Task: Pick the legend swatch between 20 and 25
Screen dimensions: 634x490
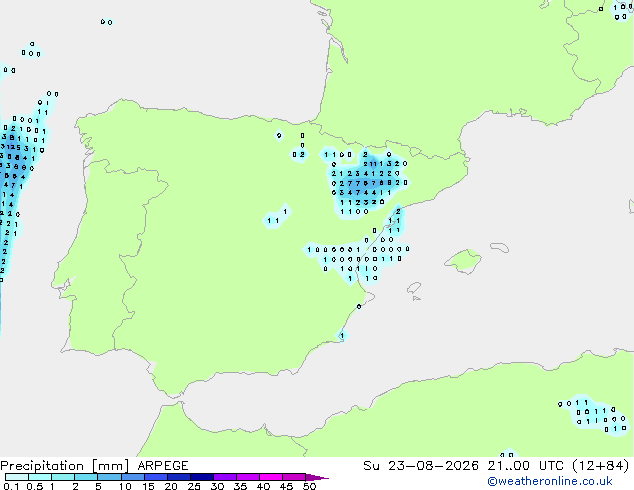Action: [178, 477]
